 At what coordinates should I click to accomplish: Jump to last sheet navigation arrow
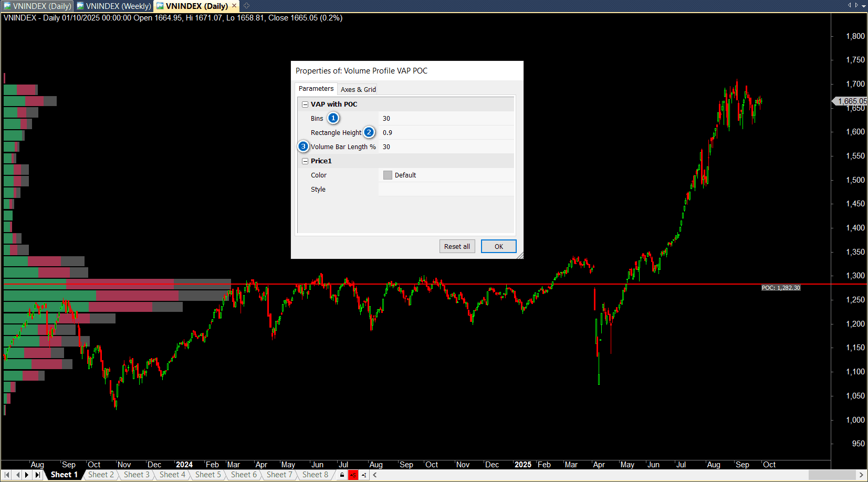(x=37, y=475)
